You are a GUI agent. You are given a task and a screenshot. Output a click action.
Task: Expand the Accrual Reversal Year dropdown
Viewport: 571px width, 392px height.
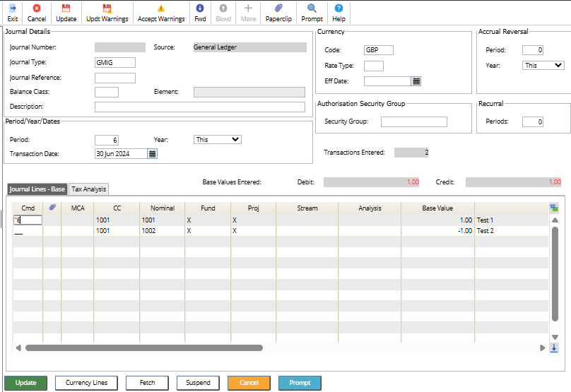point(543,65)
